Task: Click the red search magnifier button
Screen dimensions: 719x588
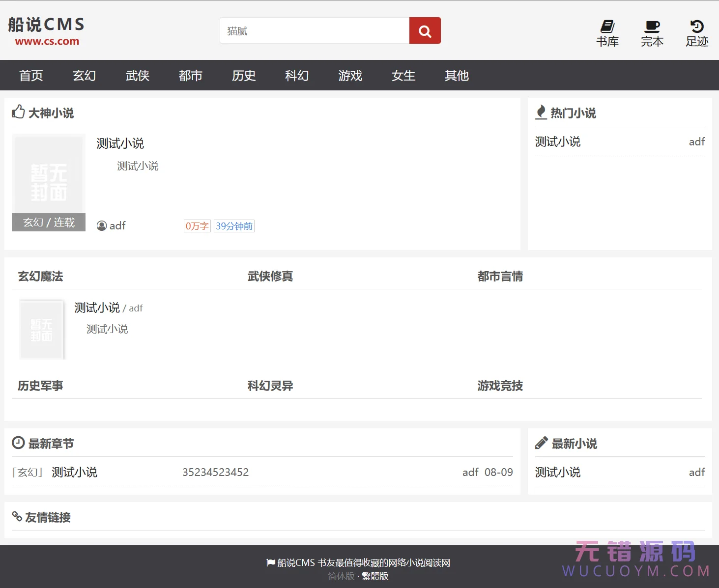Action: pos(425,31)
